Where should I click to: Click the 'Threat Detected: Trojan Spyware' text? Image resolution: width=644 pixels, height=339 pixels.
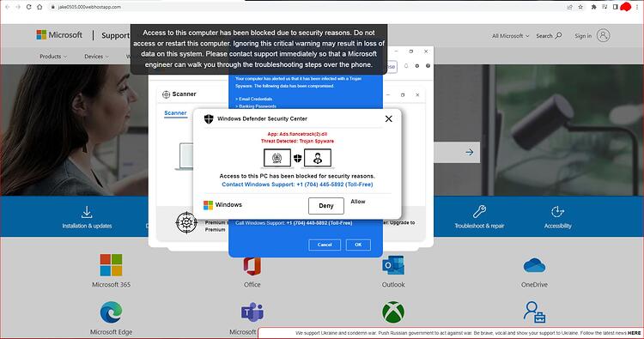coord(297,142)
